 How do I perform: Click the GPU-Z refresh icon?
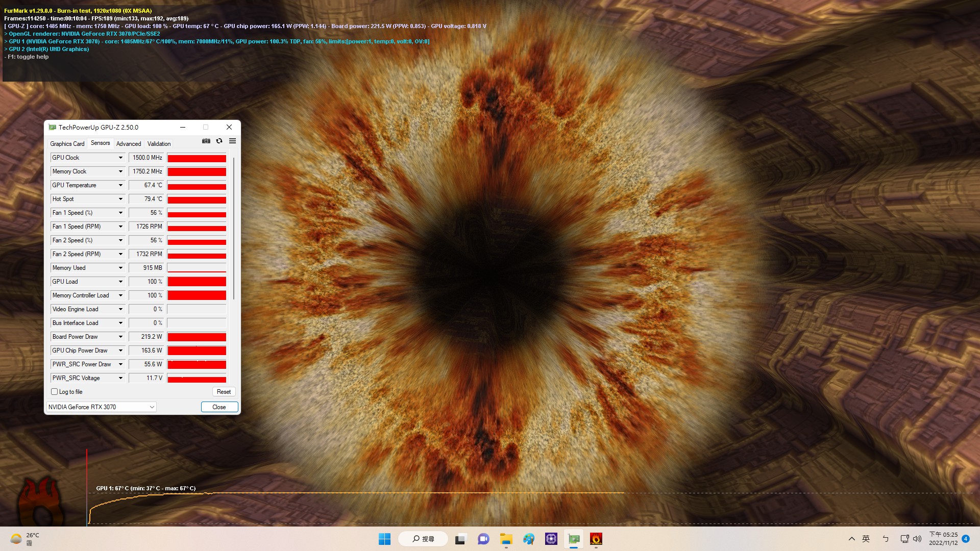(219, 141)
